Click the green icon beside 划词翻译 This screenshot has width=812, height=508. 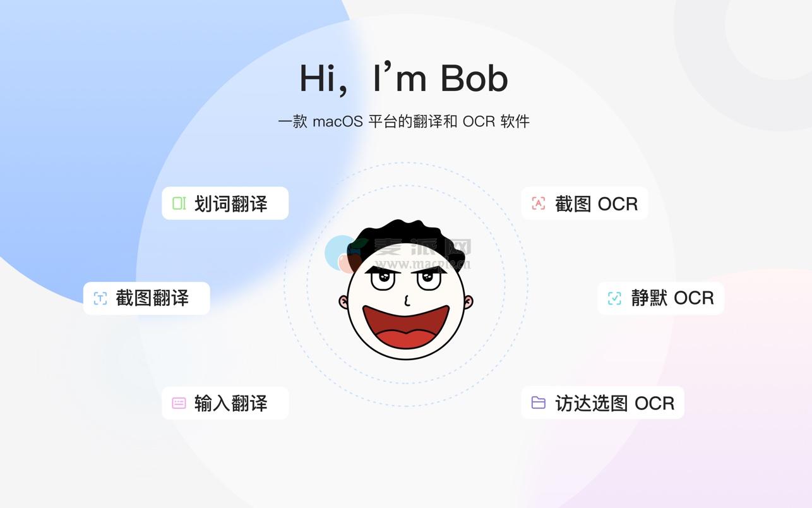tap(179, 203)
